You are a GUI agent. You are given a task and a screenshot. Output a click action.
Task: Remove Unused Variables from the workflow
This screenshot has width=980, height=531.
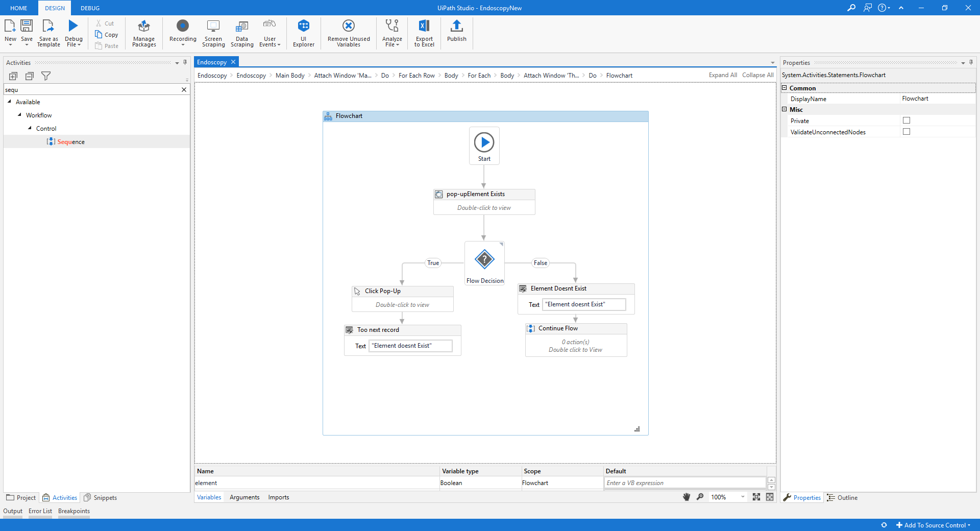[348, 32]
